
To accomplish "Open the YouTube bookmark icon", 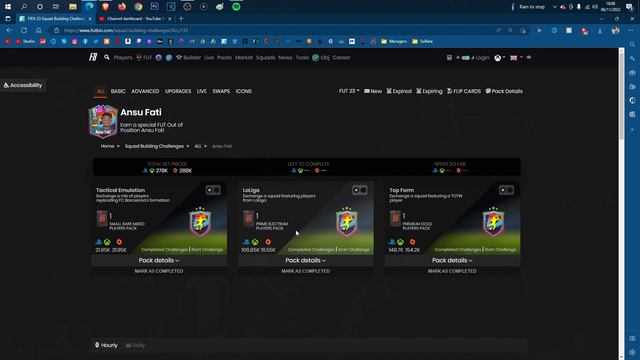I will click(7, 41).
